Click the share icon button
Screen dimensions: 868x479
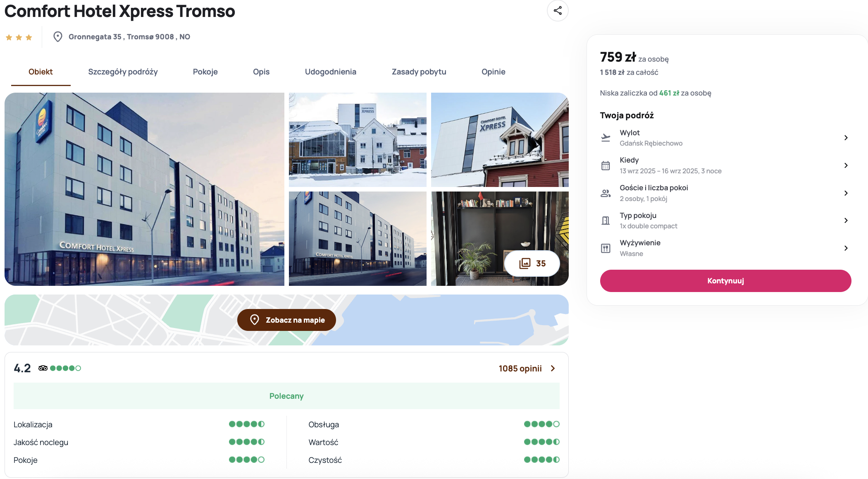[558, 11]
